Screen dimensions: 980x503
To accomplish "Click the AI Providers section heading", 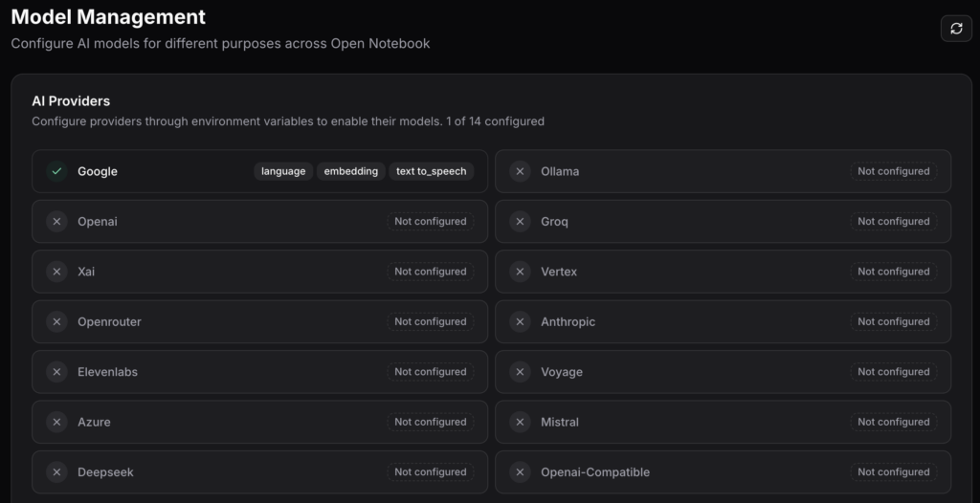I will pos(71,101).
